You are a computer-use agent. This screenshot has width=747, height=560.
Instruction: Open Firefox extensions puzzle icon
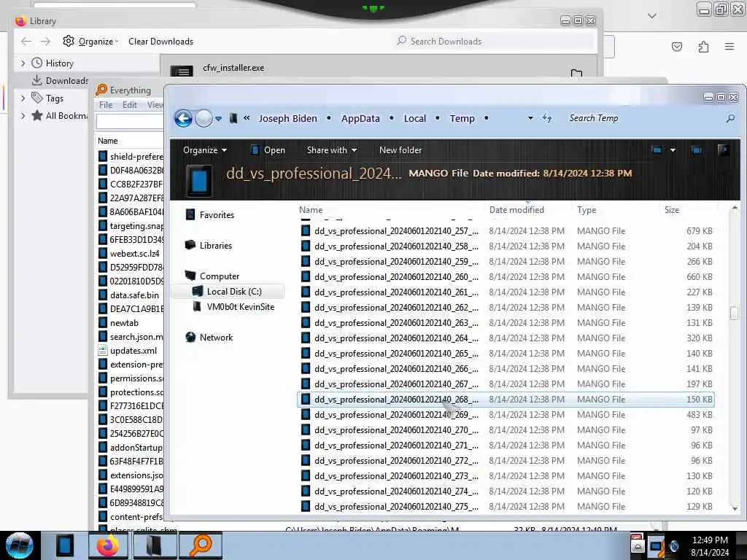tap(703, 47)
